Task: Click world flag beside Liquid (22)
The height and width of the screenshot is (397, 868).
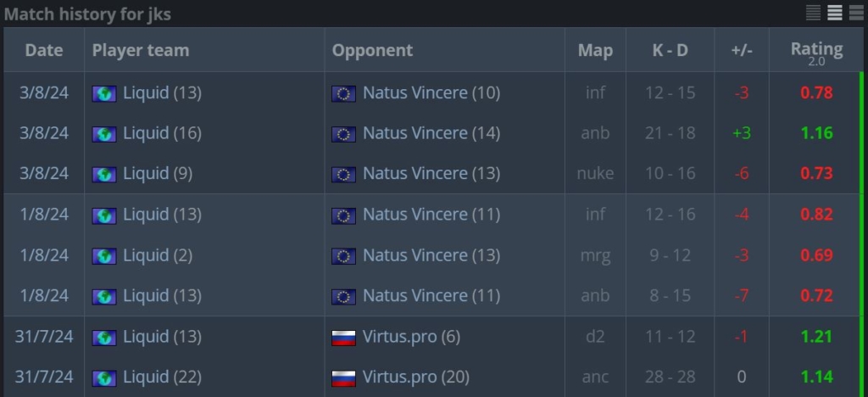Action: click(104, 378)
